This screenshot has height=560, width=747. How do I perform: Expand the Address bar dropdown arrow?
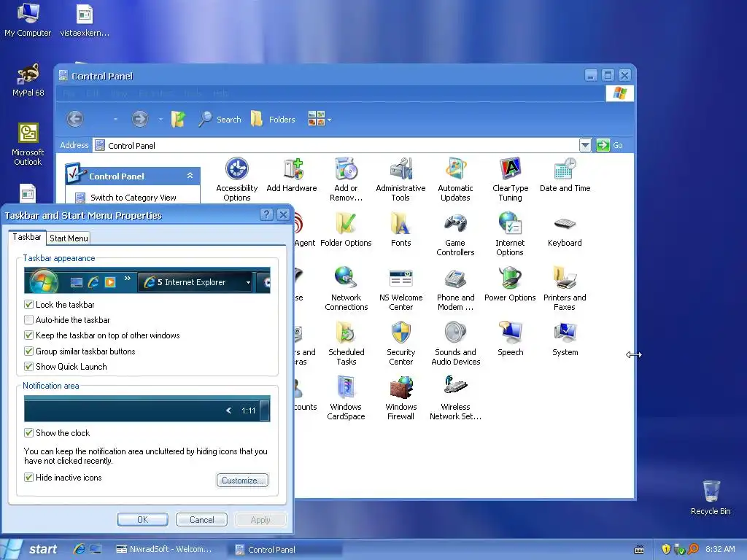point(585,145)
